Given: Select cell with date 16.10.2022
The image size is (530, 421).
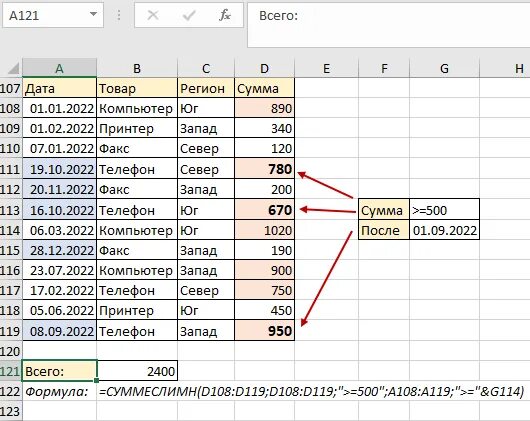Looking at the screenshot, I should tap(59, 210).
